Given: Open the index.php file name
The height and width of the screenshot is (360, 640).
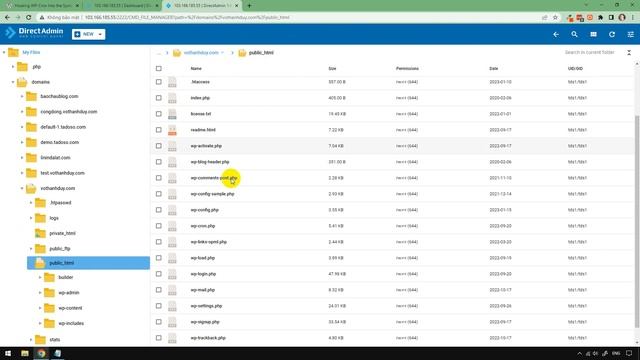Looking at the screenshot, I should 200,98.
